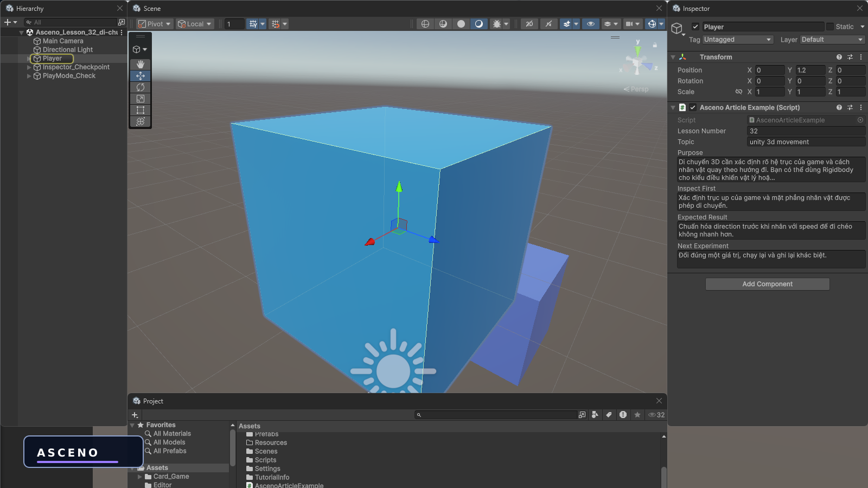The height and width of the screenshot is (488, 868).
Task: Select All Materials favorite search
Action: pos(172,434)
